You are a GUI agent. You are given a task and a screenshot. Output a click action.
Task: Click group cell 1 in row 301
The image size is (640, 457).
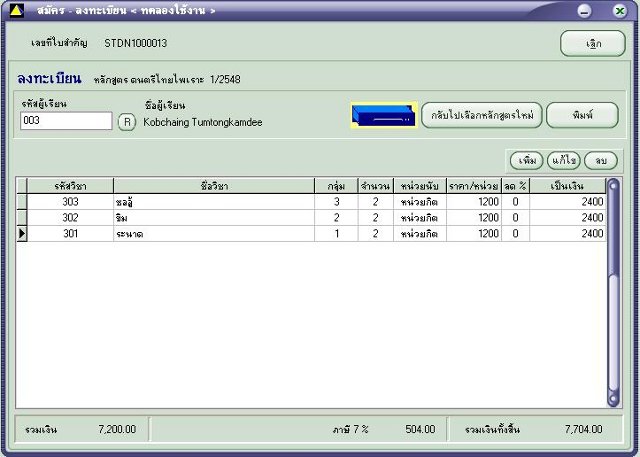(336, 234)
